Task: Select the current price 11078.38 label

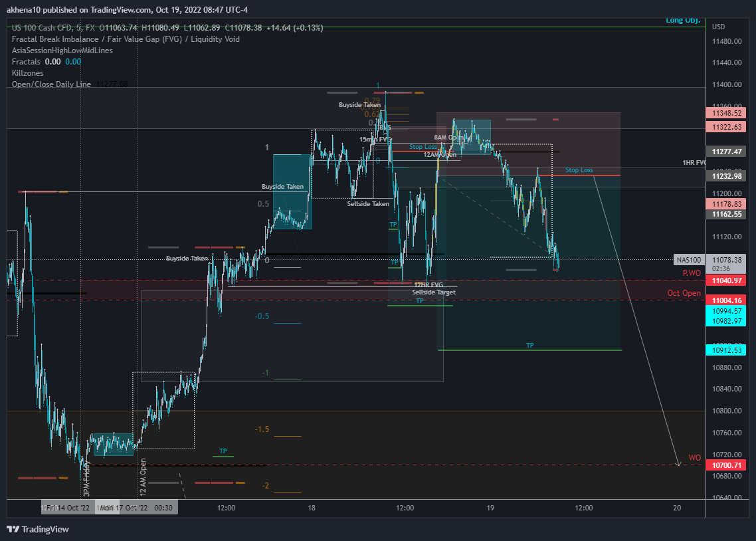Action: point(726,260)
